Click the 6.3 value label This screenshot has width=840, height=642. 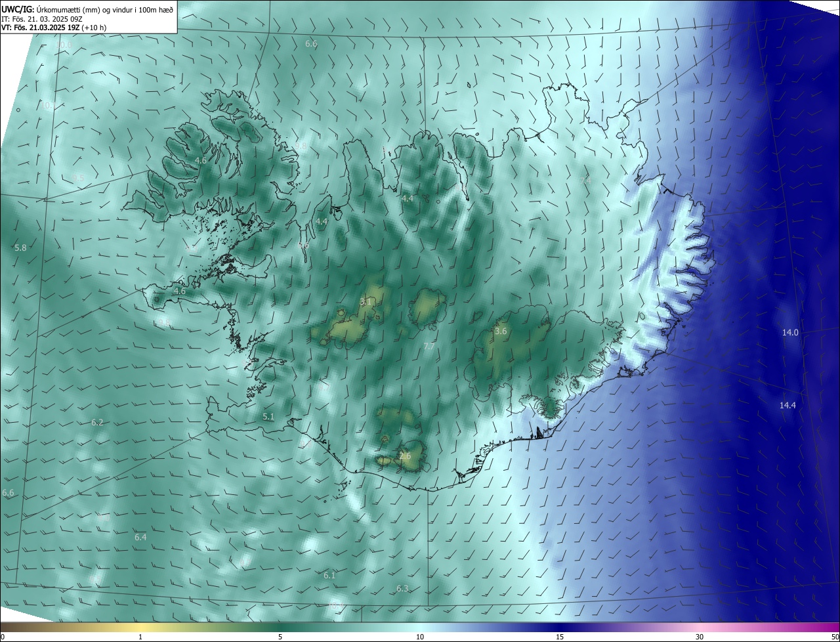(402, 589)
